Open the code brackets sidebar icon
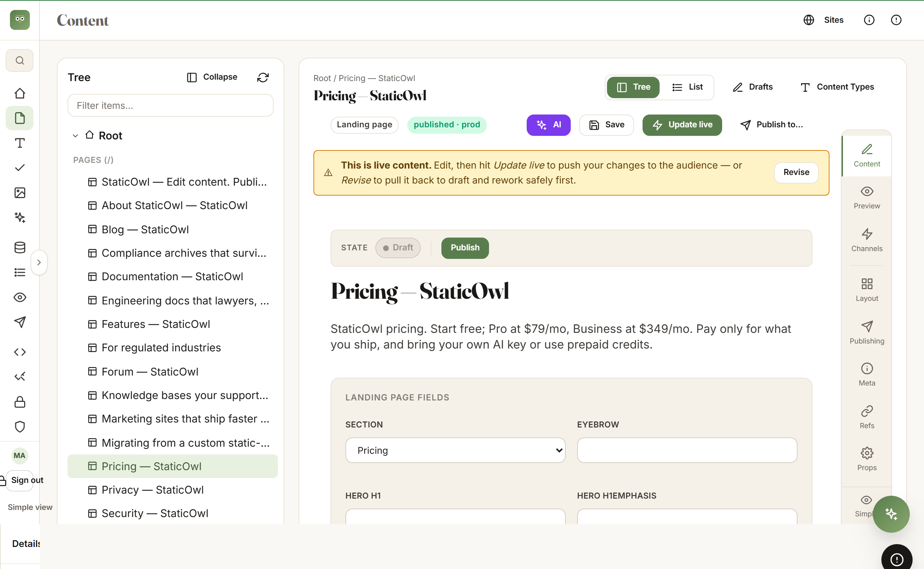This screenshot has width=924, height=569. [20, 352]
